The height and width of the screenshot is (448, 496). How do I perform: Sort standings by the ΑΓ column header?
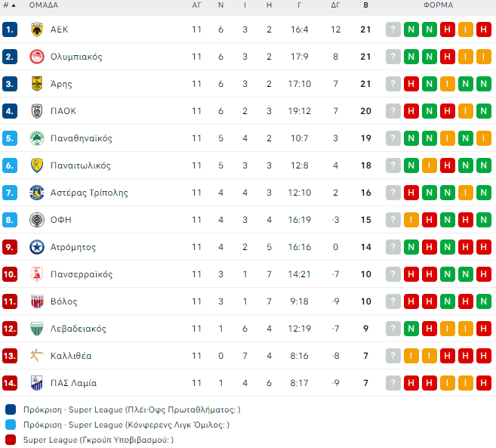point(196,5)
